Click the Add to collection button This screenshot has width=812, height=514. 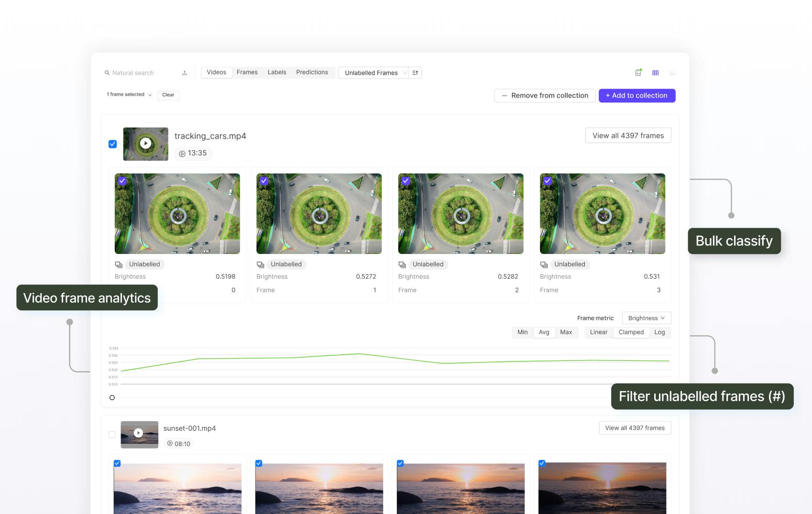[x=636, y=95]
